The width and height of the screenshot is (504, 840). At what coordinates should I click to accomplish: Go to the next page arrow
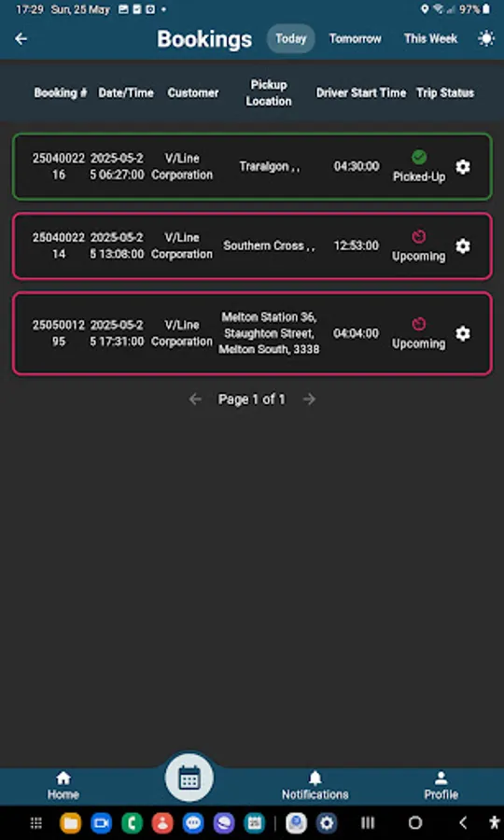pyautogui.click(x=310, y=399)
